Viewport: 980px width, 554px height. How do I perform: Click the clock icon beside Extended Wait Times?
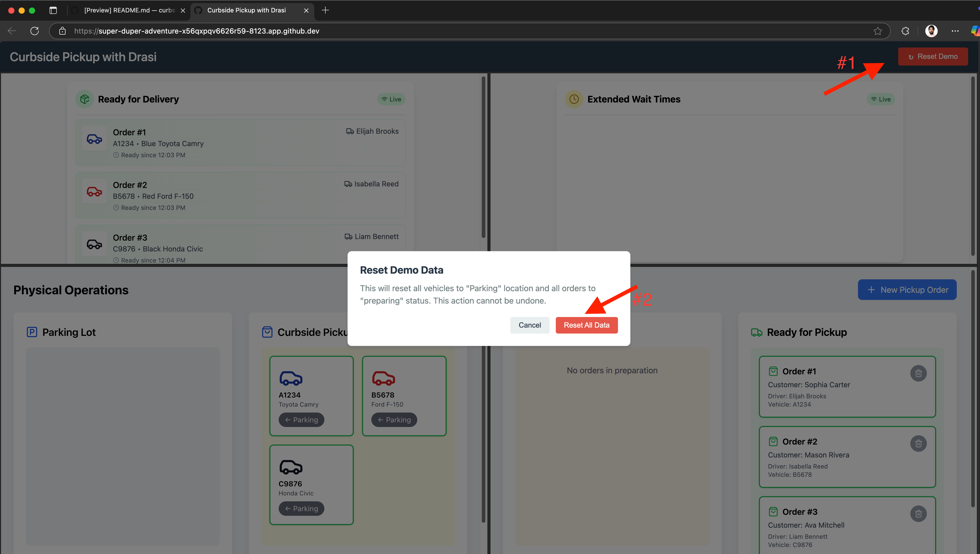(x=574, y=99)
